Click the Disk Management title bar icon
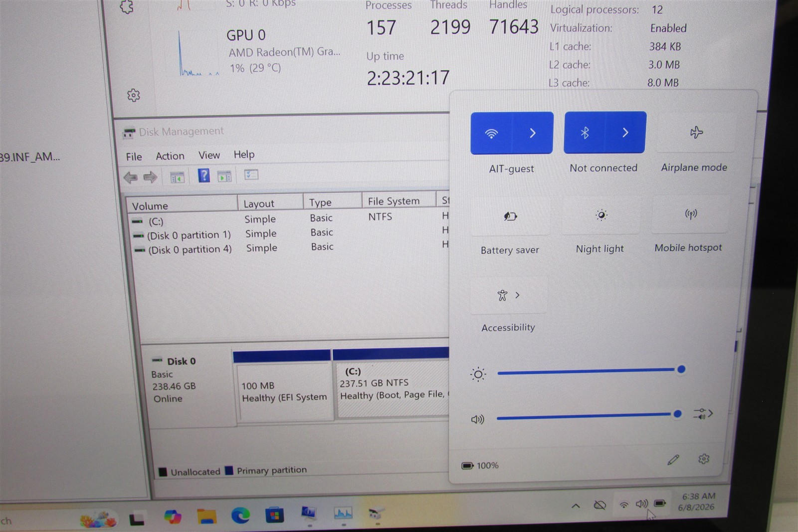The height and width of the screenshot is (532, 798). click(129, 133)
